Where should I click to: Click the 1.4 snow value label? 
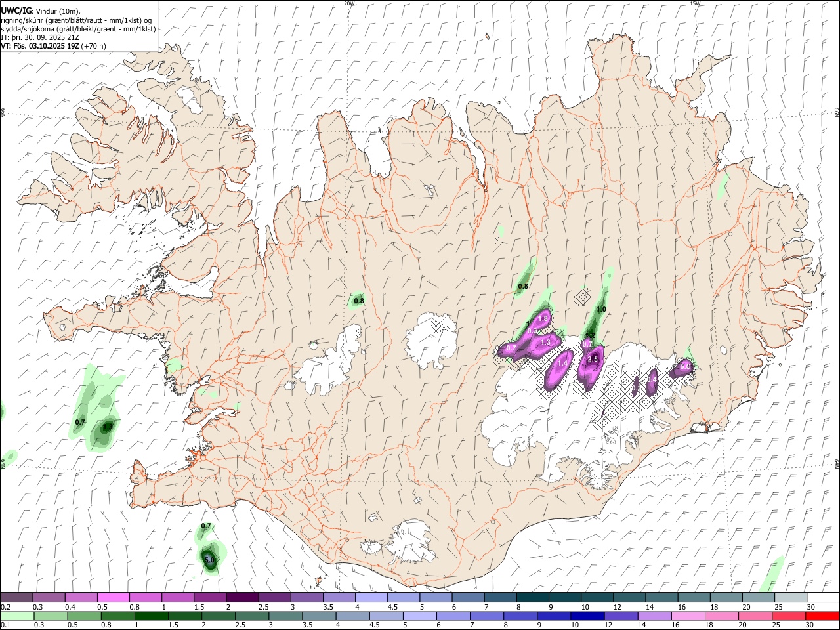[562, 363]
